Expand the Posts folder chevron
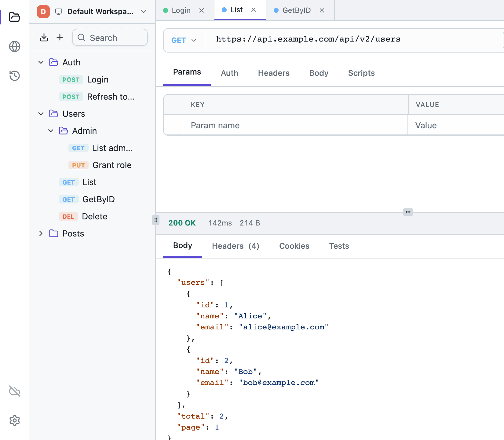Image resolution: width=504 pixels, height=440 pixels. [41, 233]
